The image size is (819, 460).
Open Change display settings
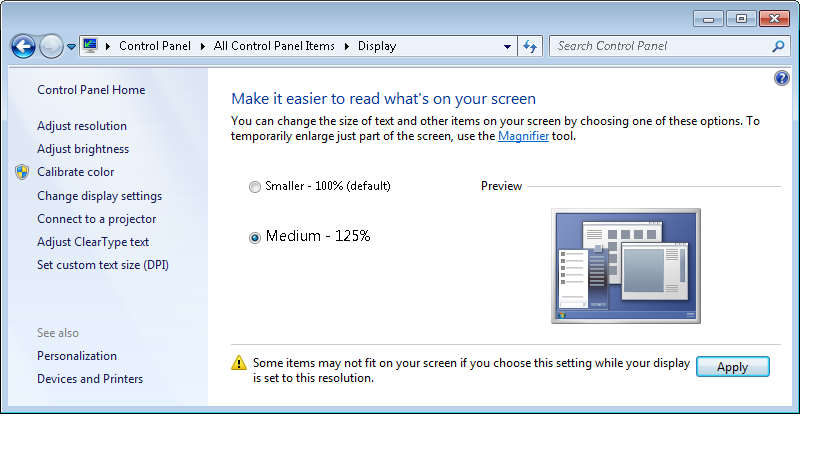pos(99,196)
